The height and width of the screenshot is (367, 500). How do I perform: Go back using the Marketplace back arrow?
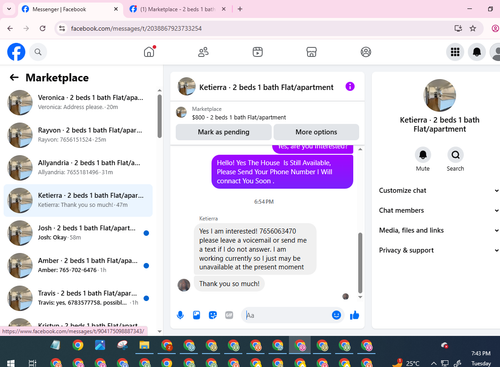pos(14,78)
